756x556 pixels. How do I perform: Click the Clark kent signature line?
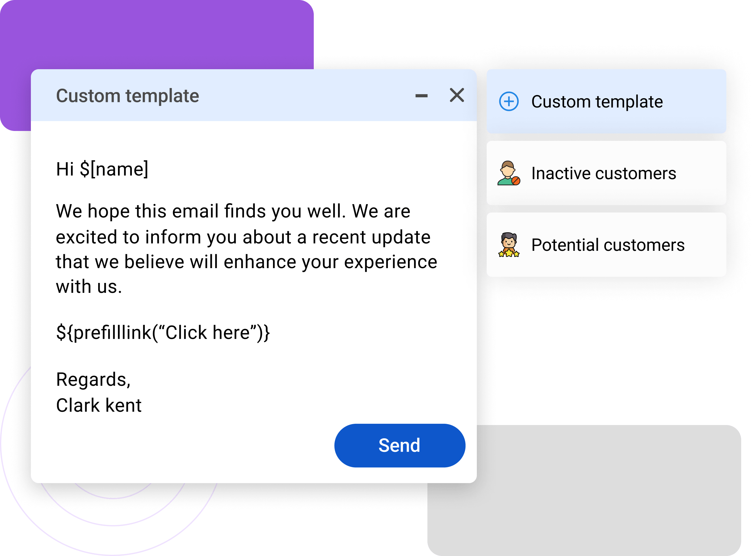point(99,405)
